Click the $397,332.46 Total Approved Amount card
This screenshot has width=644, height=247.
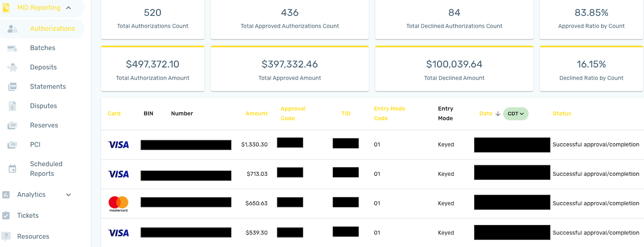pyautogui.click(x=289, y=69)
